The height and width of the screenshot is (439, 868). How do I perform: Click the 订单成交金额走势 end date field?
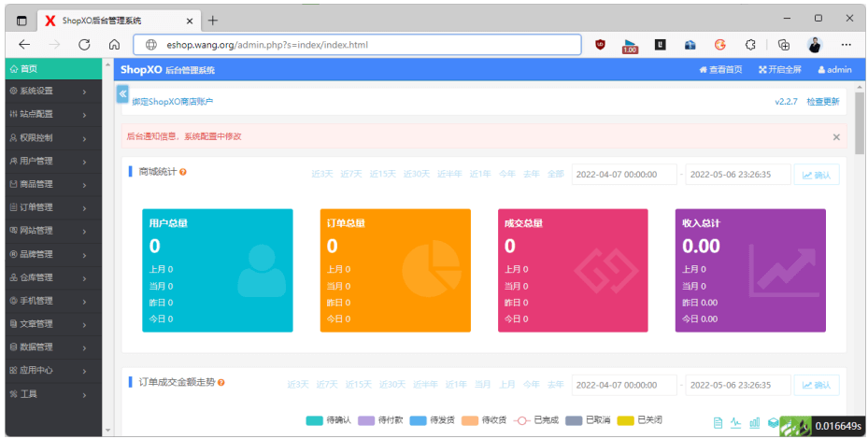pyautogui.click(x=738, y=386)
